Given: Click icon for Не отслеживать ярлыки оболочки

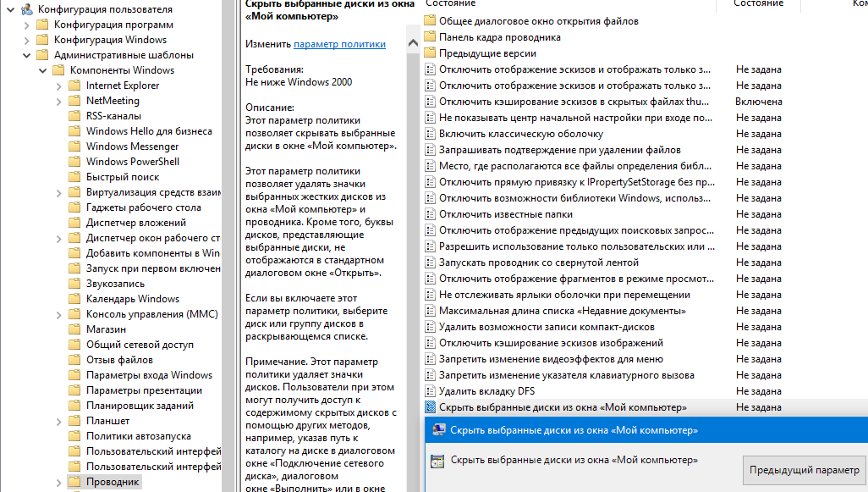Looking at the screenshot, I should 430,294.
